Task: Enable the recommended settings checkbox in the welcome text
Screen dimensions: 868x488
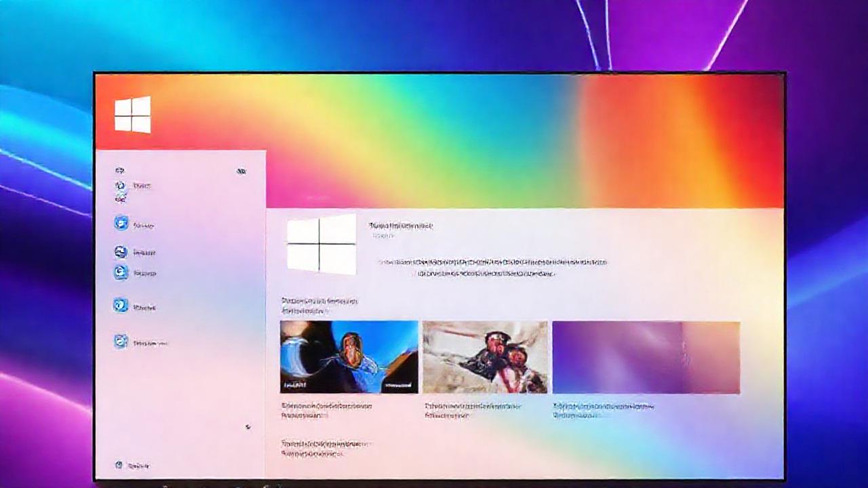Action: click(412, 274)
